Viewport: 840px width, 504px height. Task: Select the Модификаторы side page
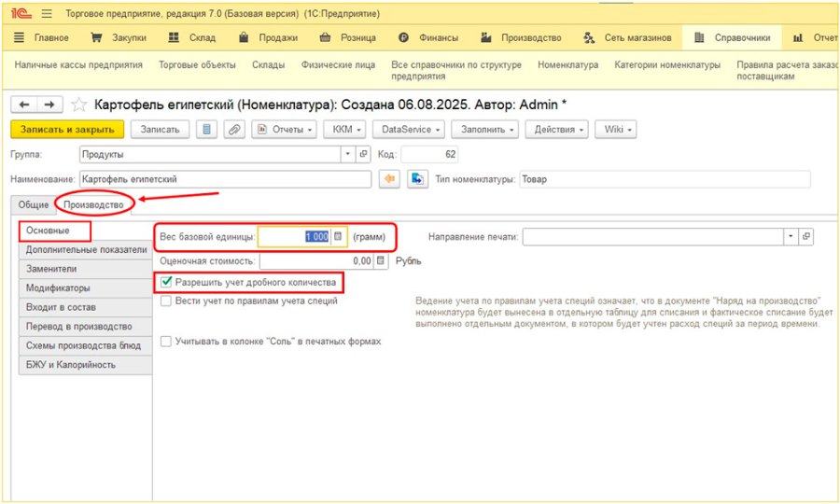click(86, 288)
